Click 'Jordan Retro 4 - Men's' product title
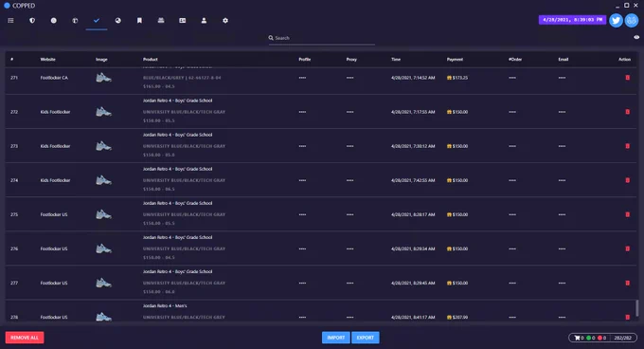 [165, 305]
